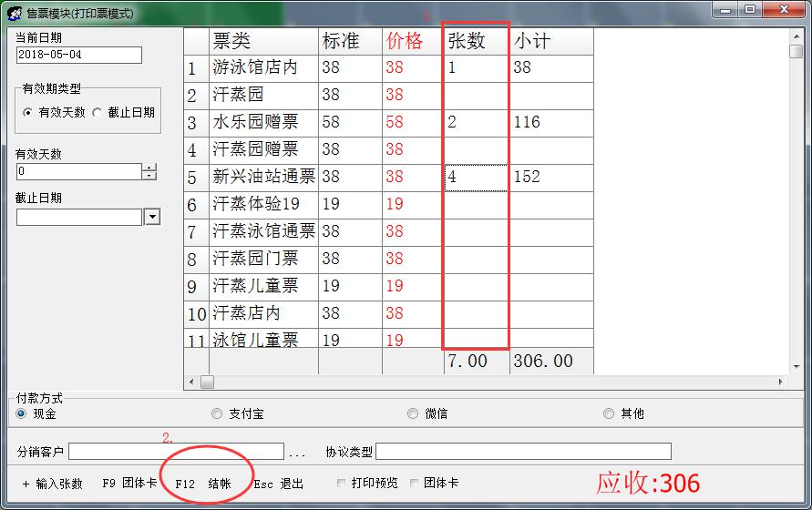
Task: Click the total amount cell 306.00
Action: pos(552,361)
